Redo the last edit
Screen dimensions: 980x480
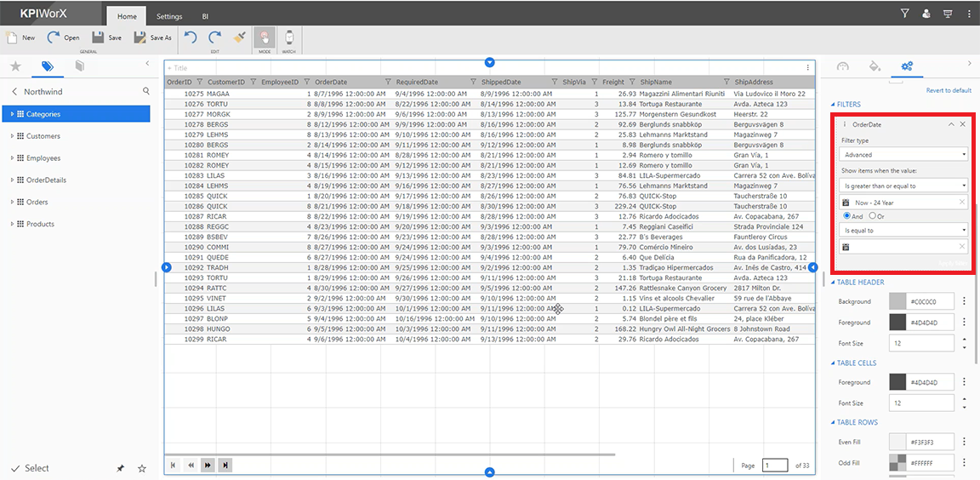point(215,37)
